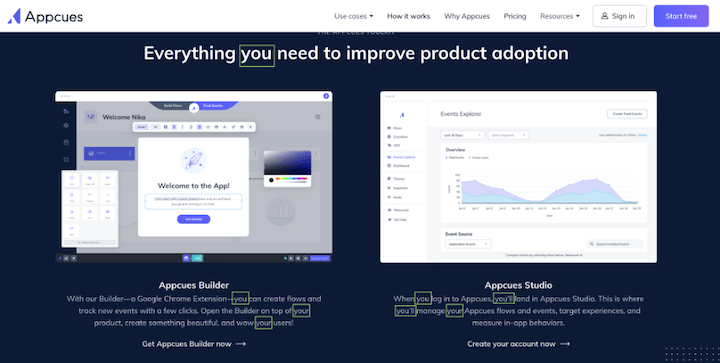Open the Why Appcues page
This screenshot has width=720, height=363.
pos(467,16)
